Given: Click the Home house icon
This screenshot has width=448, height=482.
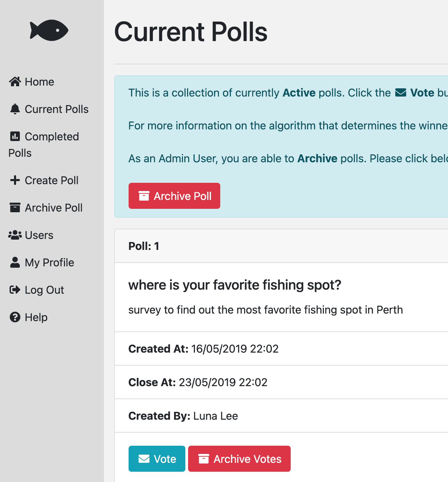Looking at the screenshot, I should pos(15,81).
